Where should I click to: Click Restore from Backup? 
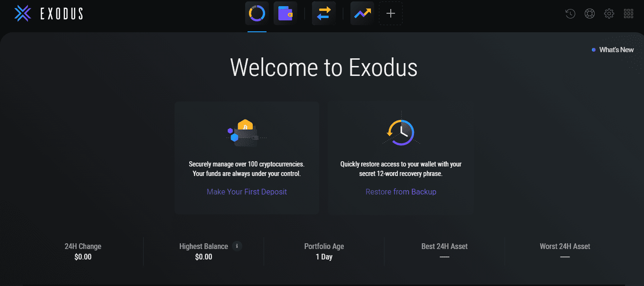tap(401, 192)
